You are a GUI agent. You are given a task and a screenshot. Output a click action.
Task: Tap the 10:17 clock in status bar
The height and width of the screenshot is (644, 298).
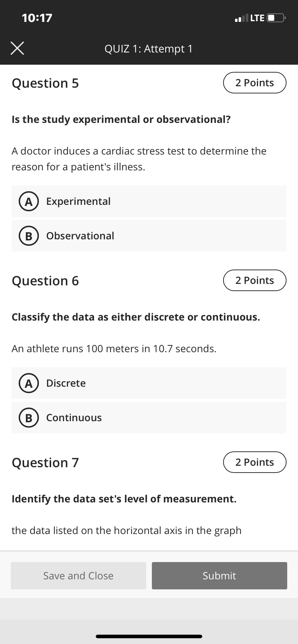(37, 18)
